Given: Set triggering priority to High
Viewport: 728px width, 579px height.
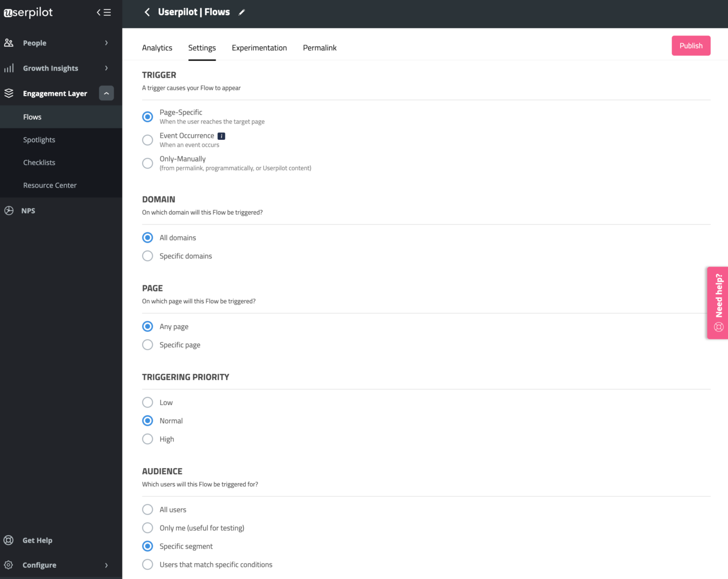Looking at the screenshot, I should (147, 439).
